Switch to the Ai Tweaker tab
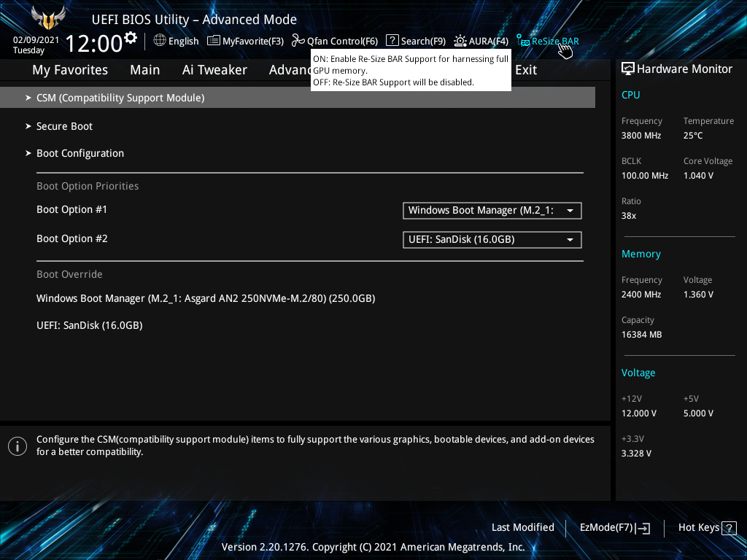Screen dimensions: 747x560 tap(214, 70)
